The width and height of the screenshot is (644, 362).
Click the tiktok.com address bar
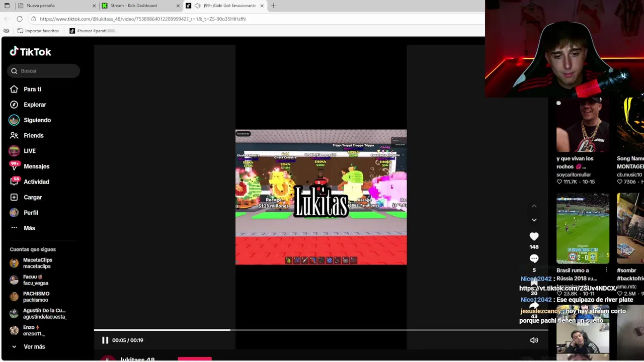pos(142,19)
